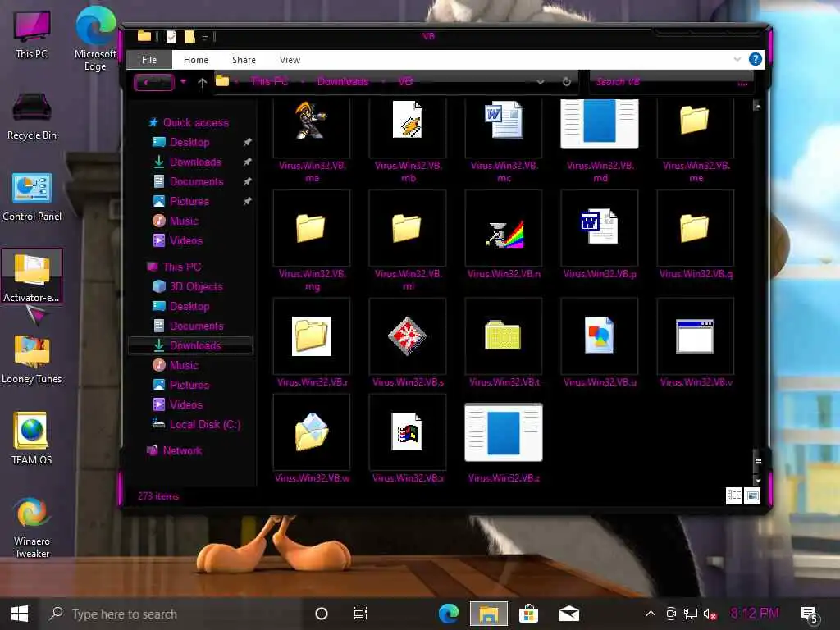
Task: Expand the ribbon with the chevron
Action: point(737,59)
